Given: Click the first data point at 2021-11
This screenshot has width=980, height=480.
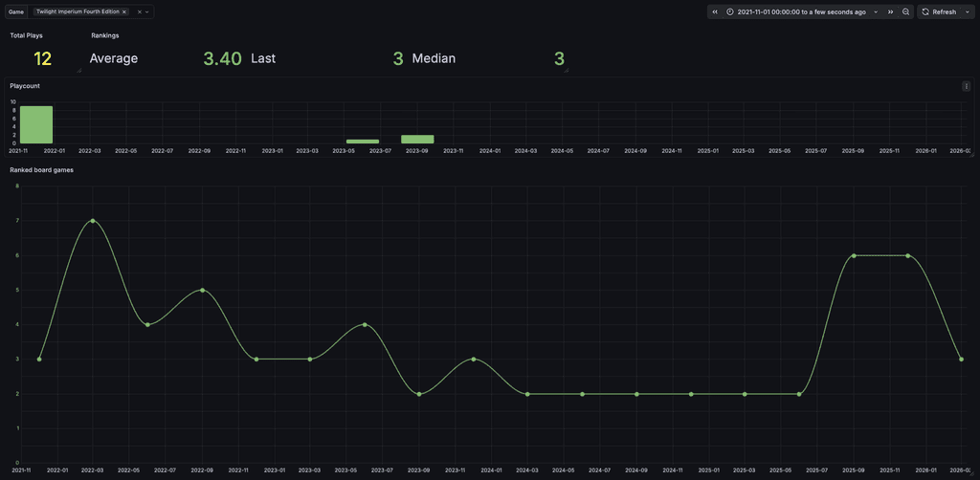Looking at the screenshot, I should [39, 359].
